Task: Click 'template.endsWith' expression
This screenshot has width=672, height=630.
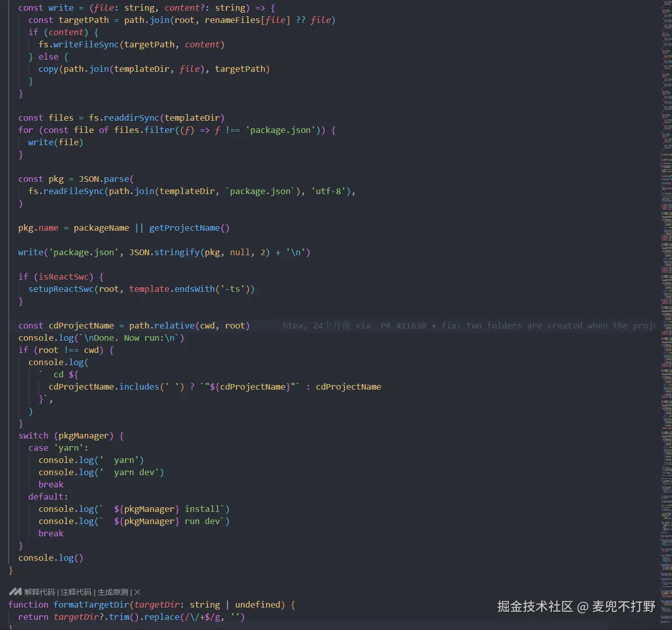Action: pyautogui.click(x=172, y=289)
